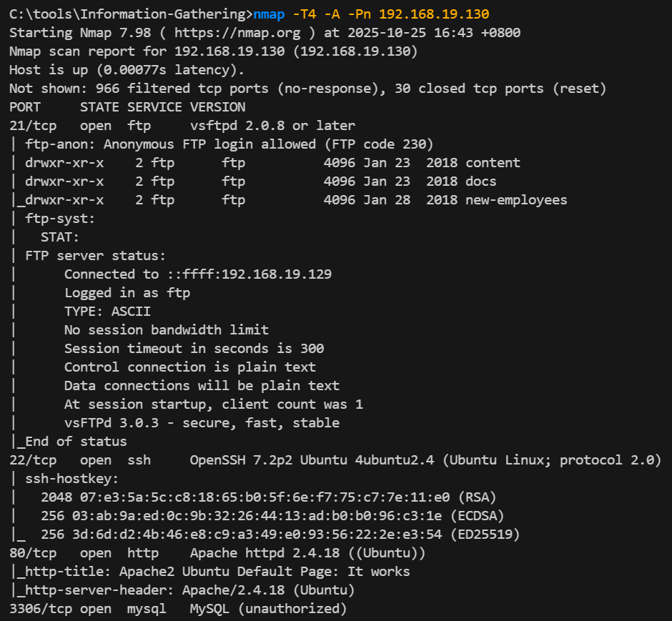Click the C:\tools\Information-Gathering prompt path
This screenshot has width=672, height=621.
click(130, 14)
